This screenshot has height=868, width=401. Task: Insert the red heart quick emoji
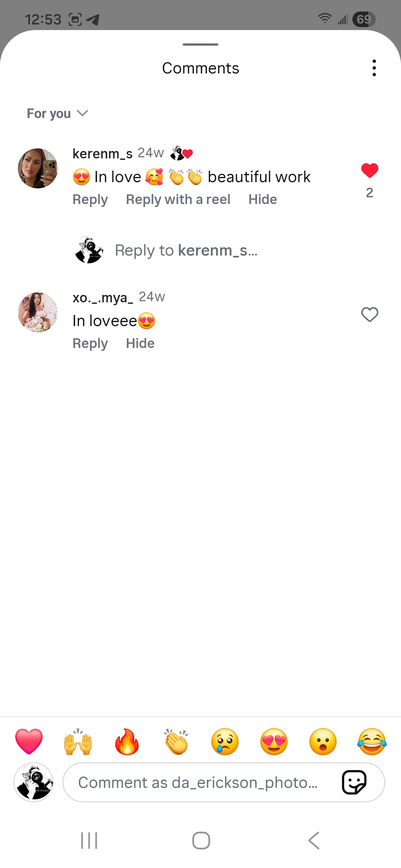29,742
